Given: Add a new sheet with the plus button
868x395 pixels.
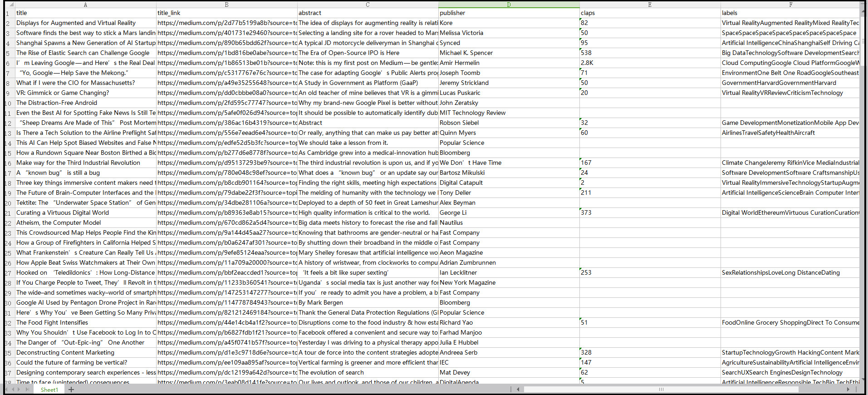Looking at the screenshot, I should [71, 390].
